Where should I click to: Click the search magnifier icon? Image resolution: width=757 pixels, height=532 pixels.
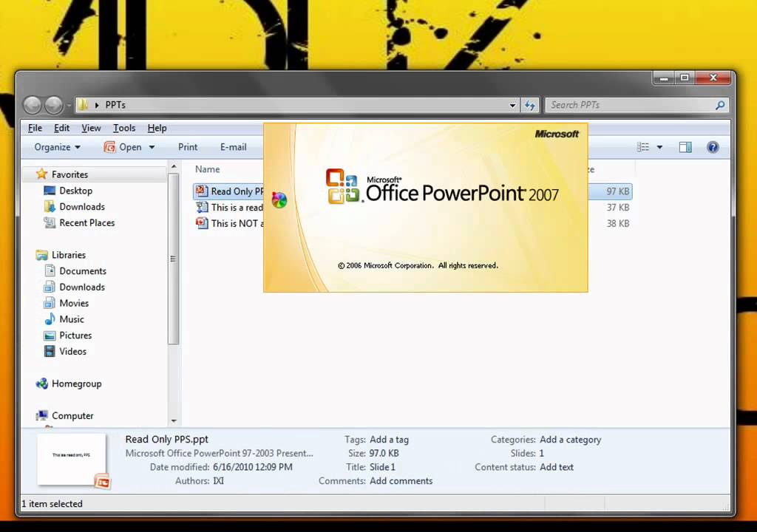(x=720, y=105)
